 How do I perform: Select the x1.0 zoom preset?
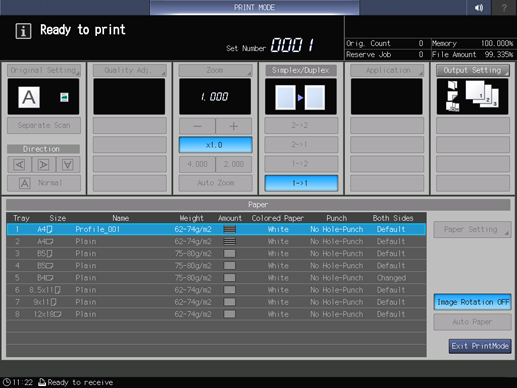tap(215, 145)
